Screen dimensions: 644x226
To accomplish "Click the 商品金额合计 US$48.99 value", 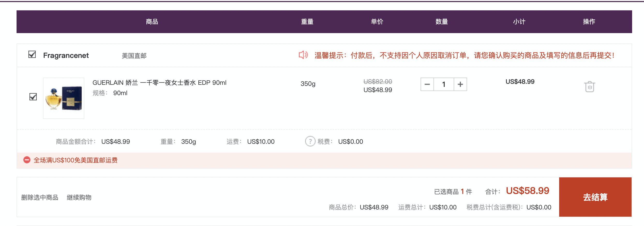I will point(116,142).
